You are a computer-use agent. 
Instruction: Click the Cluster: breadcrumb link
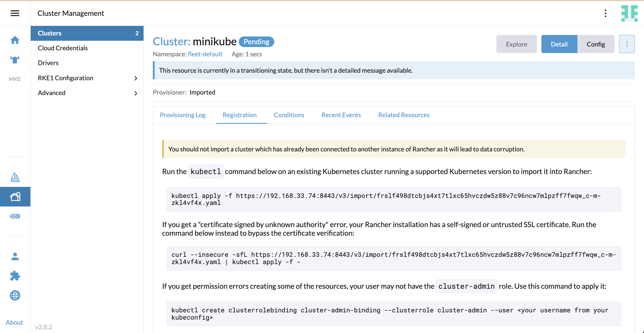[x=172, y=41]
